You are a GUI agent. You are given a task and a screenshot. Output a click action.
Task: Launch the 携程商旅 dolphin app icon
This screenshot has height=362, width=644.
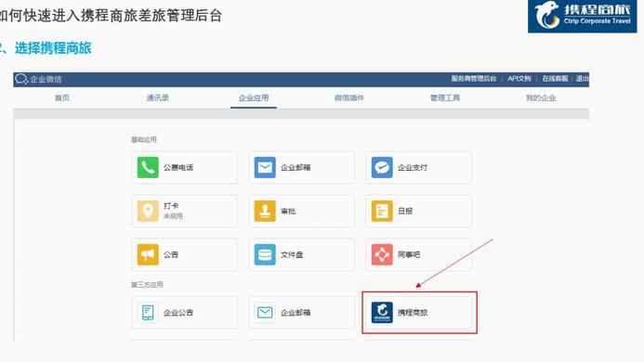tap(382, 313)
